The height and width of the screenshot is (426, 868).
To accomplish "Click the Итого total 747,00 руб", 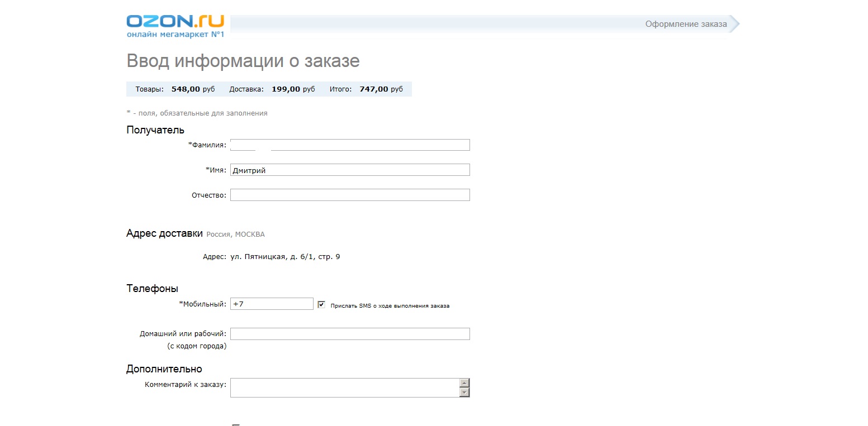I will (381, 89).
